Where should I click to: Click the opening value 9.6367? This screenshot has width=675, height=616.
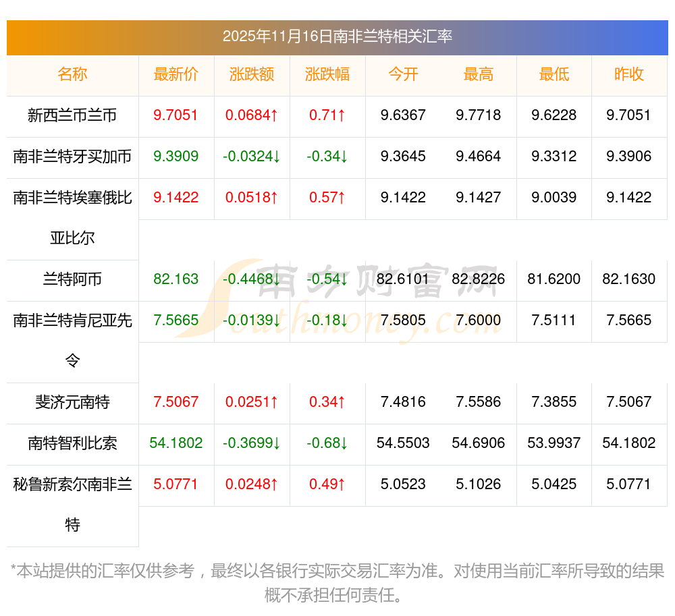pyautogui.click(x=403, y=115)
